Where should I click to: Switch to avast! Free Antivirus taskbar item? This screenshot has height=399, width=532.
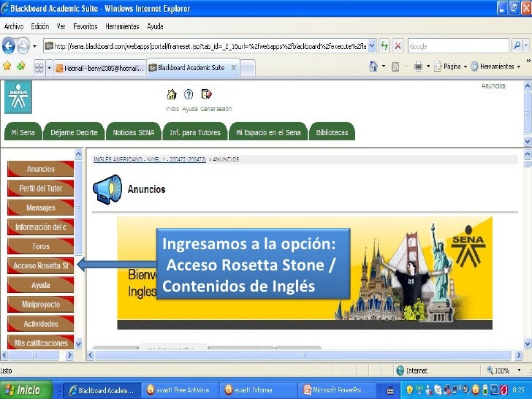tap(179, 390)
